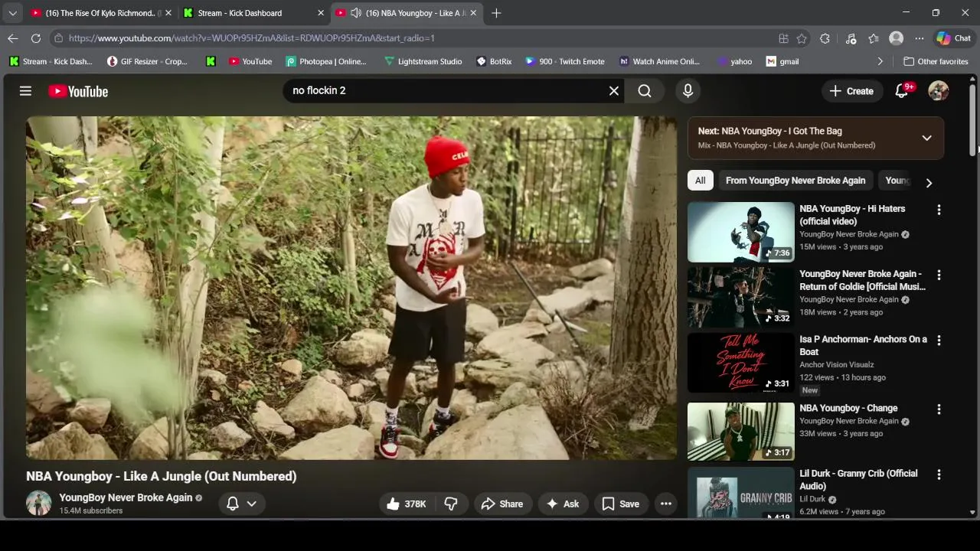Viewport: 980px width, 551px height.
Task: Open options for Return of Goldie video
Action: 939,275
